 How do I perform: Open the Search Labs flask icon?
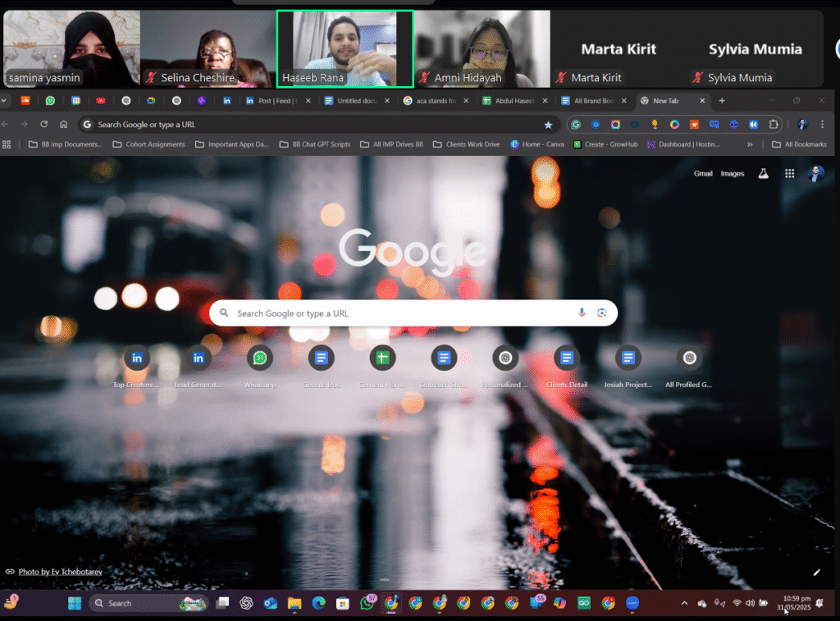click(x=763, y=174)
